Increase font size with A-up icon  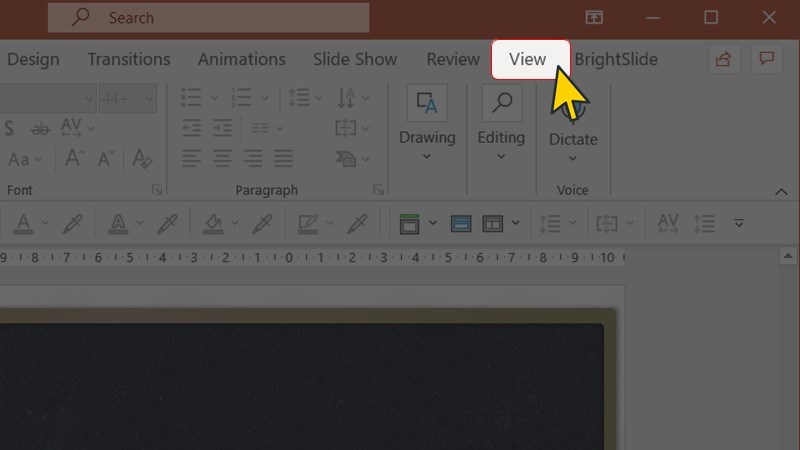point(74,158)
